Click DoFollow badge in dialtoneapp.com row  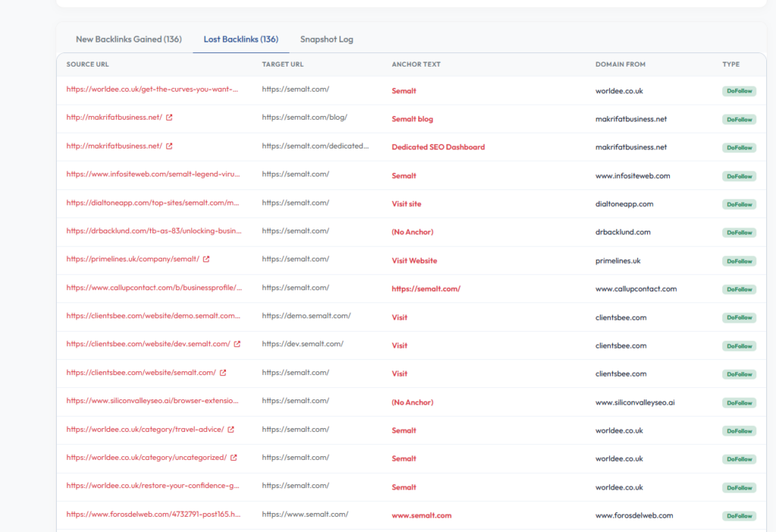pos(739,205)
